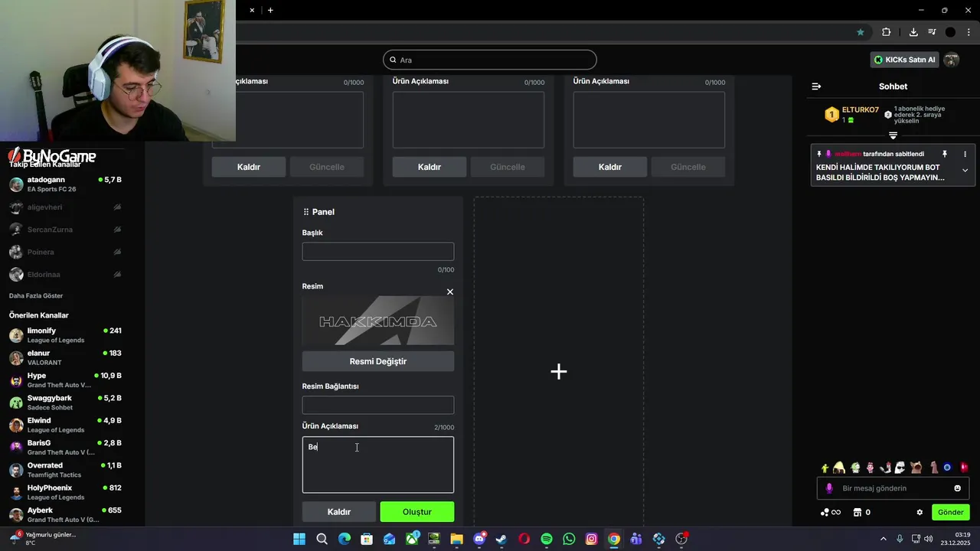Open Overrated Teamfight Tactics channel
The width and height of the screenshot is (980, 551).
pyautogui.click(x=65, y=470)
